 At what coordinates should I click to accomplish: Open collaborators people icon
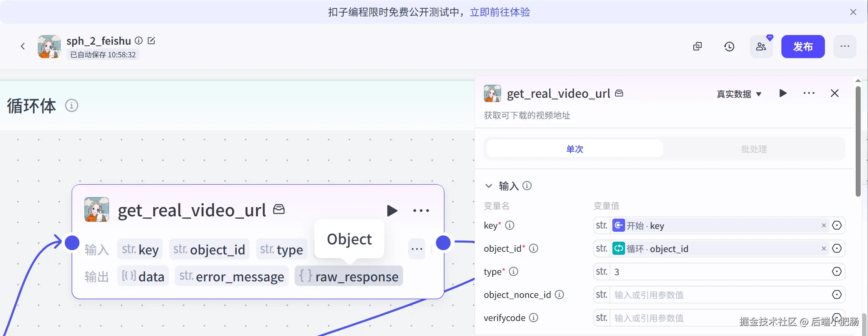[761, 47]
